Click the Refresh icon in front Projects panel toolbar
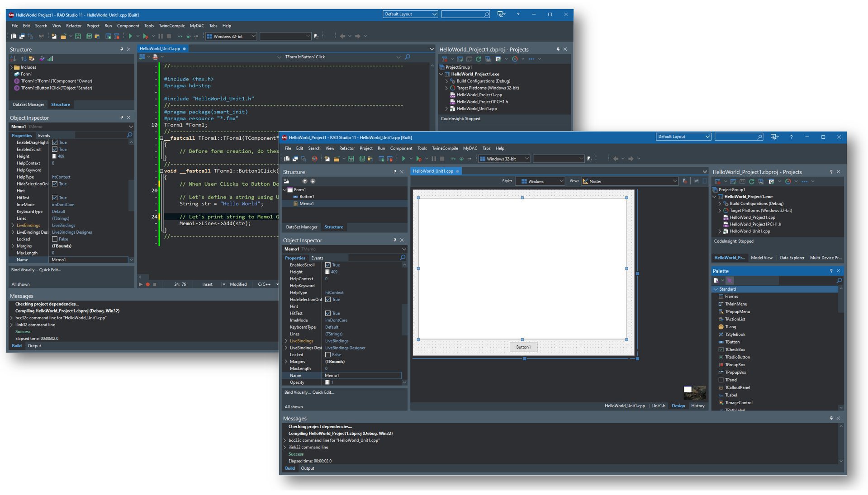The width and height of the screenshot is (868, 495). 751,181
